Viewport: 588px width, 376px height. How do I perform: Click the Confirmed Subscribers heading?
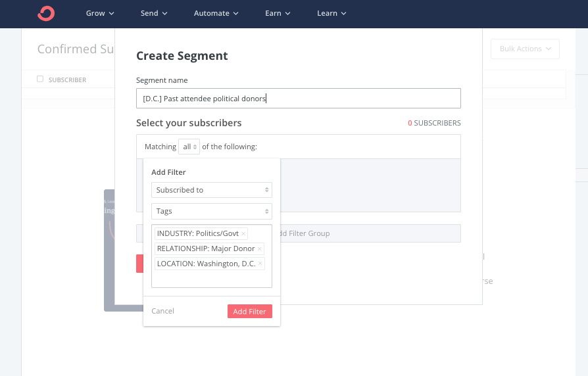[76, 49]
